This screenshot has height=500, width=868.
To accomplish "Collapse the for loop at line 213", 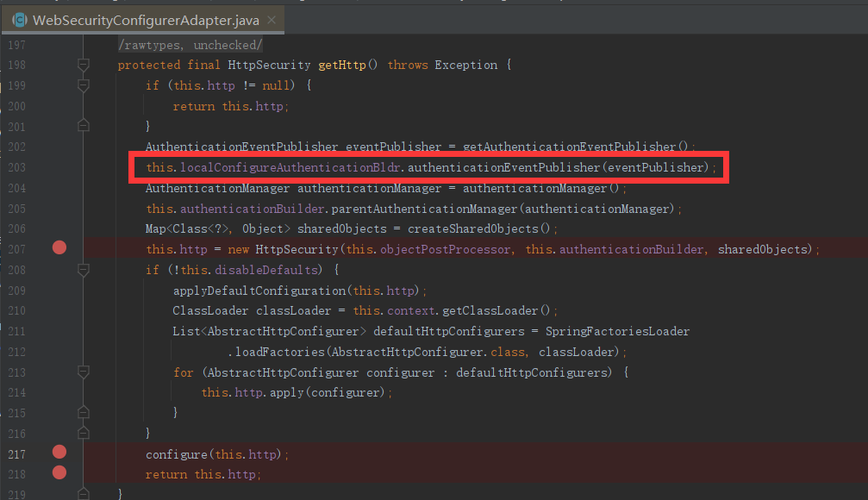I will point(83,372).
